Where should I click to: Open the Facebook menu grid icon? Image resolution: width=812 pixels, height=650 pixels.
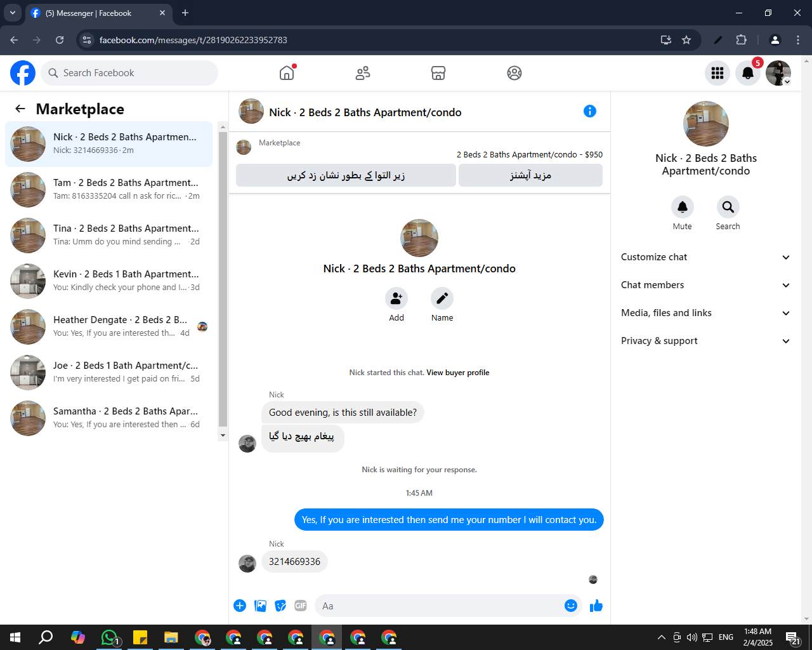tap(717, 73)
